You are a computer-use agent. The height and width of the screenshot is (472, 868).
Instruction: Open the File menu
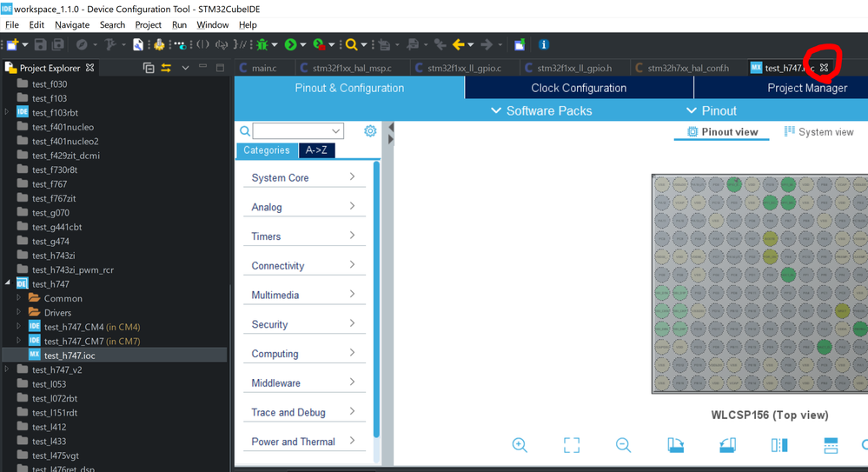[12, 25]
